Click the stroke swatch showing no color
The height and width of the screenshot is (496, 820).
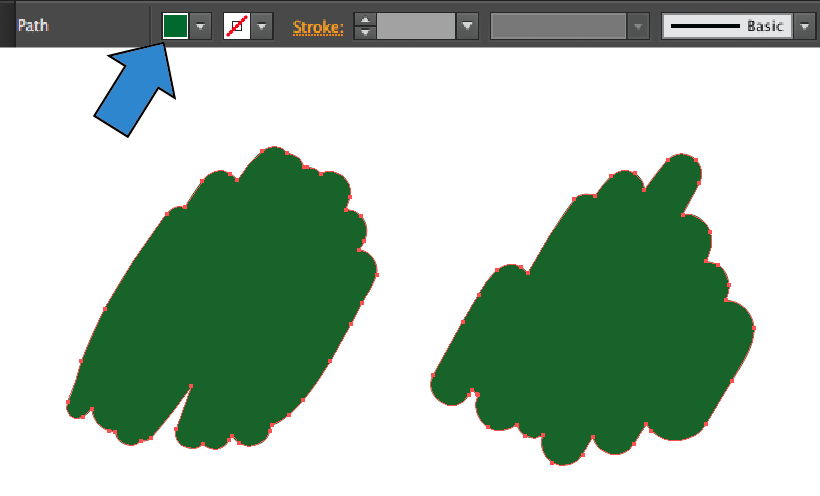(x=236, y=26)
